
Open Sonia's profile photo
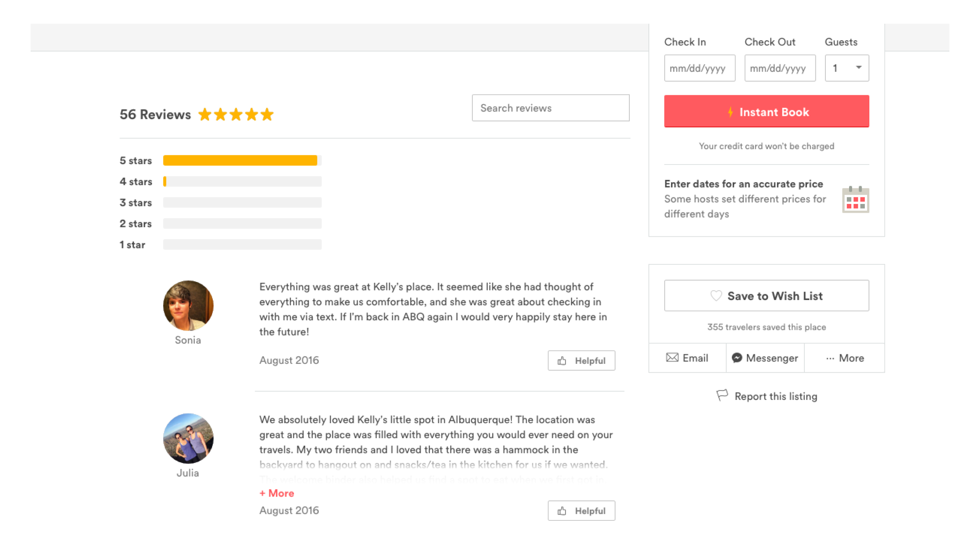[188, 305]
